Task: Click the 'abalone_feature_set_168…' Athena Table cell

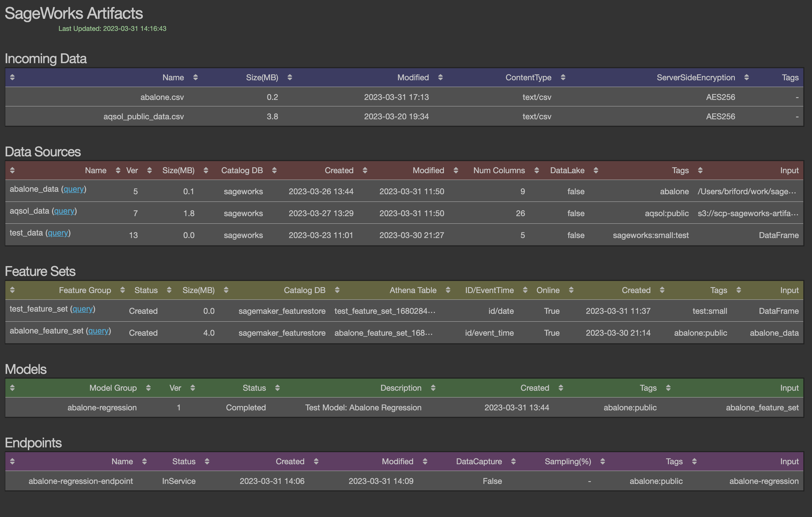Action: coord(383,333)
